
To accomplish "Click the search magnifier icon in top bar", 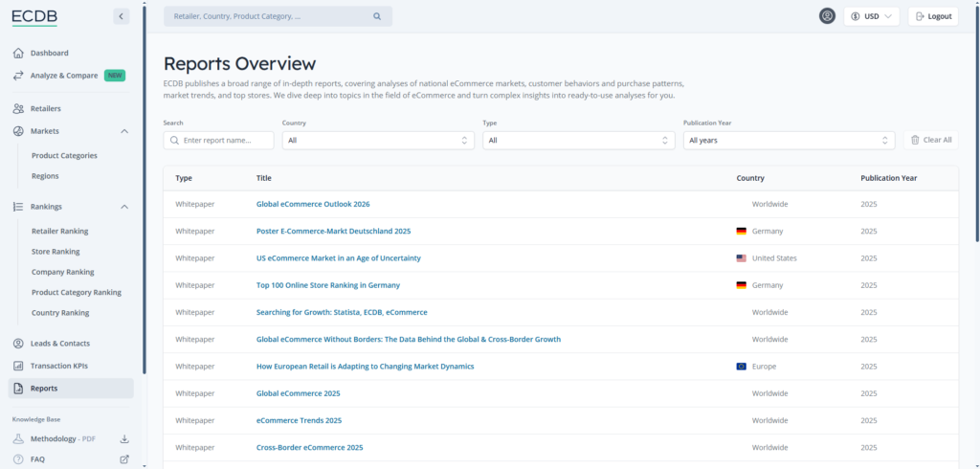I will coord(377,16).
